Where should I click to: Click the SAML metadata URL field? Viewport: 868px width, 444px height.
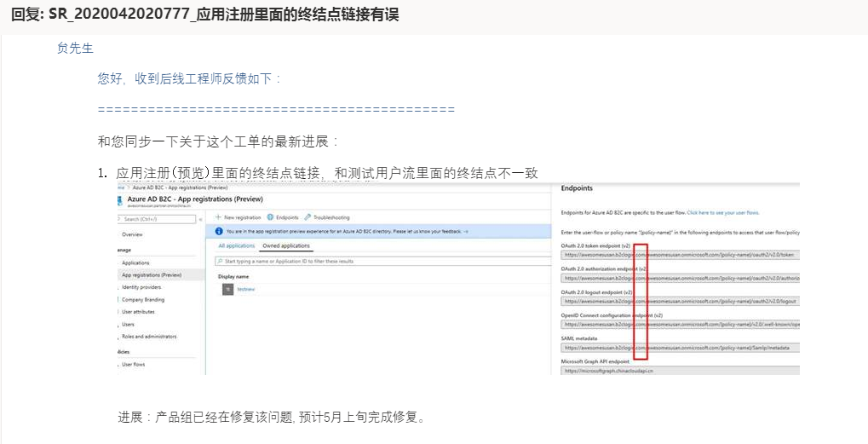681,349
